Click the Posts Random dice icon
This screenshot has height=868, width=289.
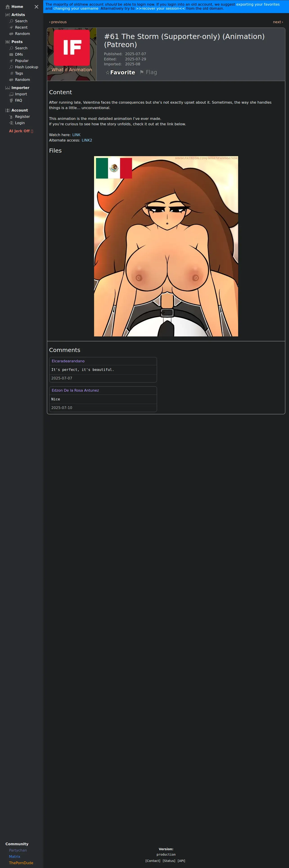coord(11,80)
